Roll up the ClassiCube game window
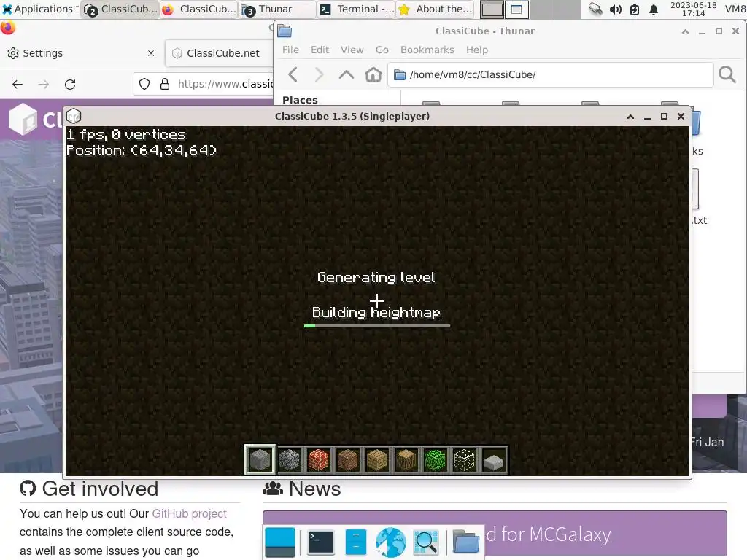This screenshot has height=560, width=747. pos(630,117)
